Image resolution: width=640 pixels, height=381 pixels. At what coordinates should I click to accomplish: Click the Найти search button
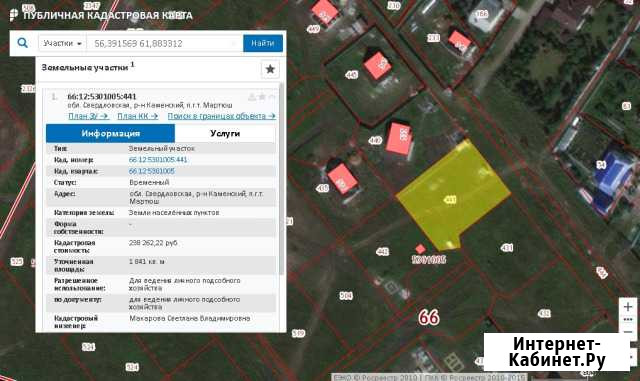click(263, 43)
